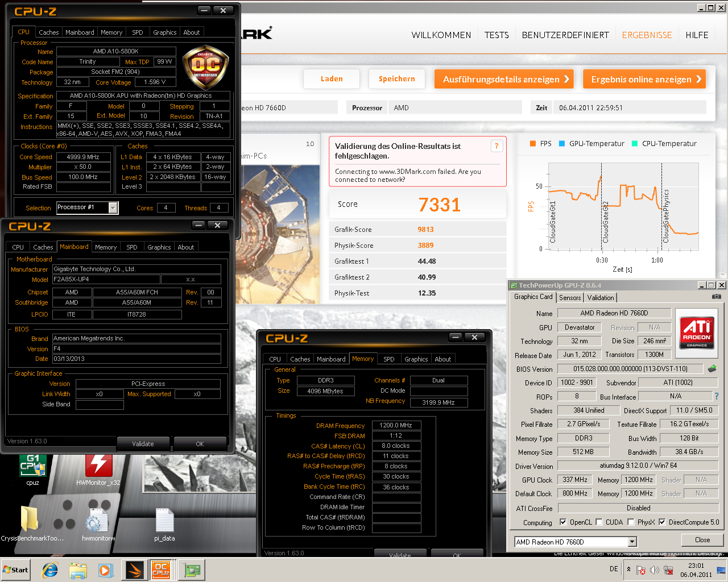Switch to GPU-Z taskbar button
This screenshot has width=728, height=582.
coord(192,570)
